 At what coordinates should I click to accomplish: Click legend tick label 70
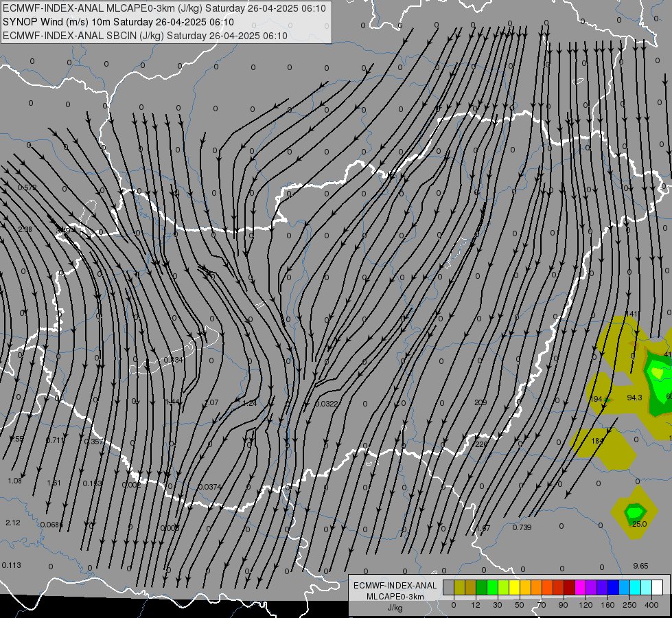[x=542, y=605]
